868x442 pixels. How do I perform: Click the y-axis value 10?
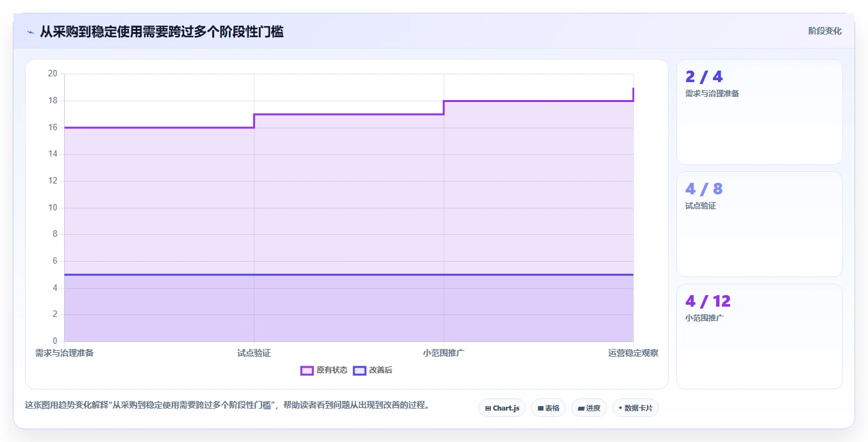point(53,208)
